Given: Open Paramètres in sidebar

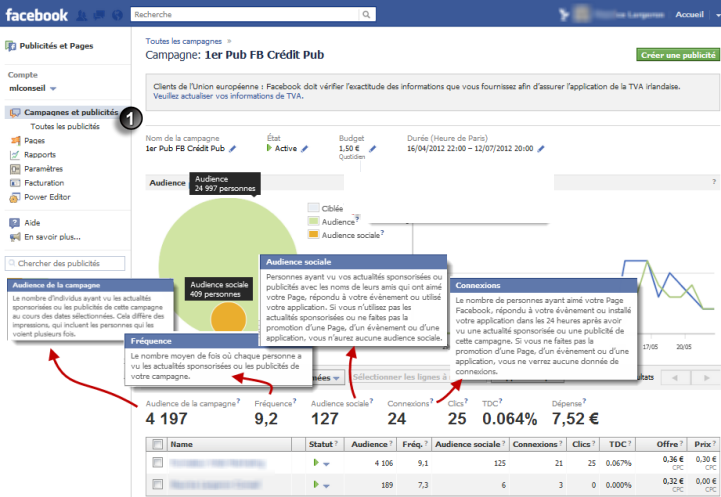Looking at the screenshot, I should click(x=43, y=169).
